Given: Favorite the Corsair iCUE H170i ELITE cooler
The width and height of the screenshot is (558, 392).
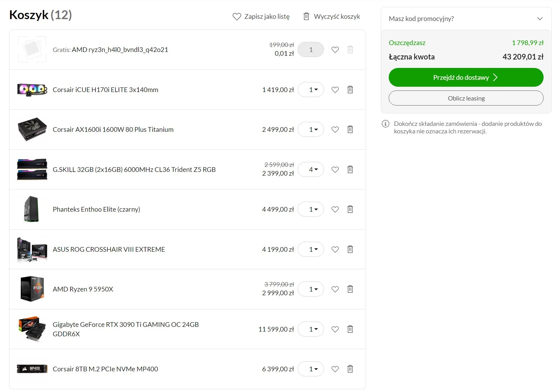Looking at the screenshot, I should pos(335,90).
